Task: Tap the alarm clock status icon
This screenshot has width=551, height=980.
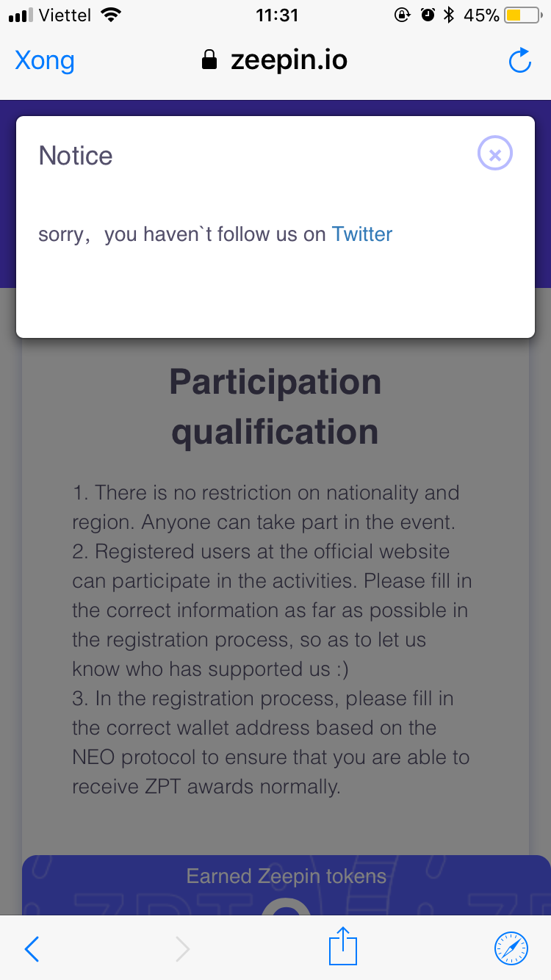Action: [427, 15]
